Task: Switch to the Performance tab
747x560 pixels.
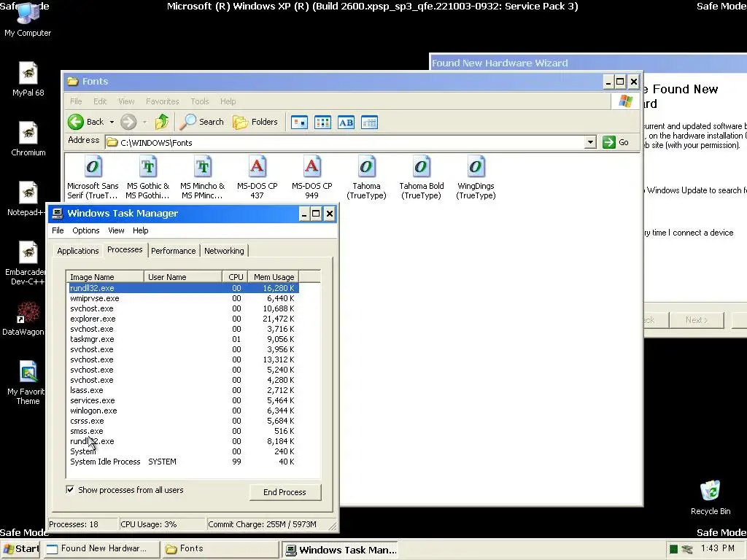Action: coord(174,251)
